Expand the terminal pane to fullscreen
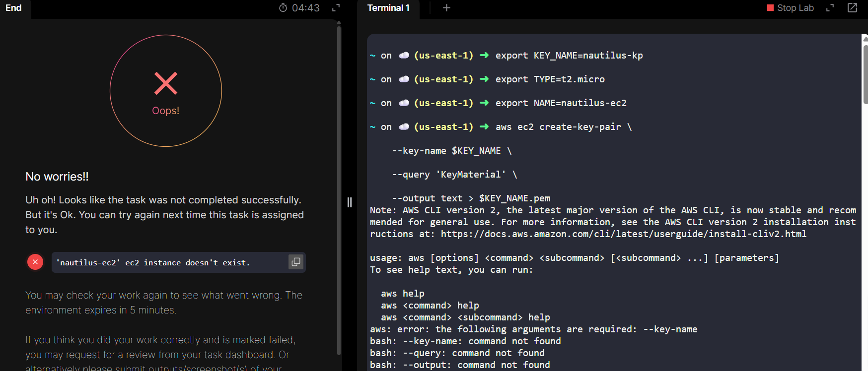 pos(830,8)
